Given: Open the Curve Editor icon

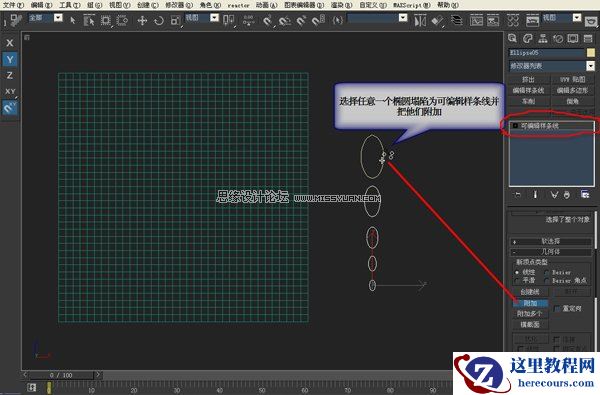Looking at the screenshot, I should click(x=476, y=20).
